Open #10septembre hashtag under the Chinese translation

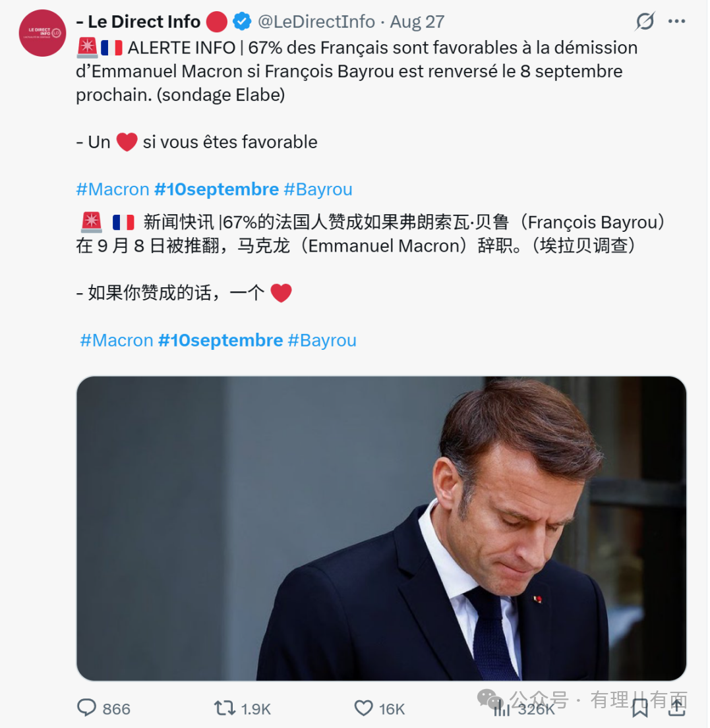point(220,341)
